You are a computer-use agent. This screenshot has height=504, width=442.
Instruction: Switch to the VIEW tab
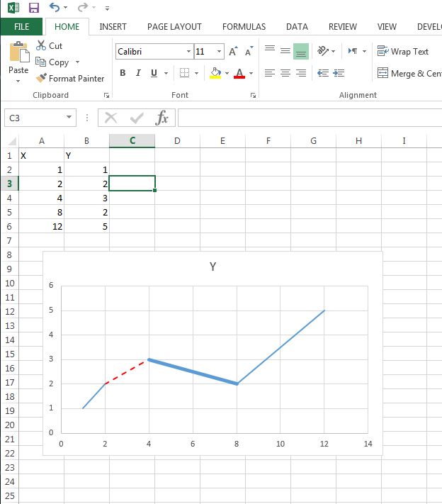click(x=387, y=27)
